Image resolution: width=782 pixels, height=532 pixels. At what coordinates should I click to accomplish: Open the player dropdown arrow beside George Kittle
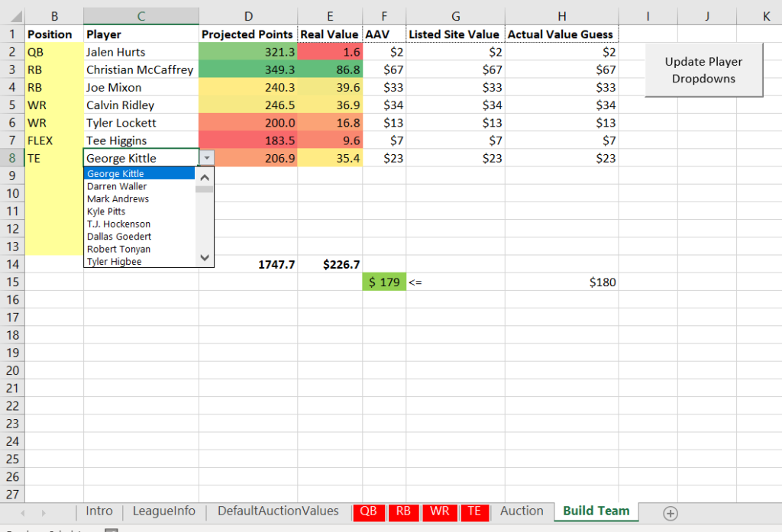coord(205,158)
